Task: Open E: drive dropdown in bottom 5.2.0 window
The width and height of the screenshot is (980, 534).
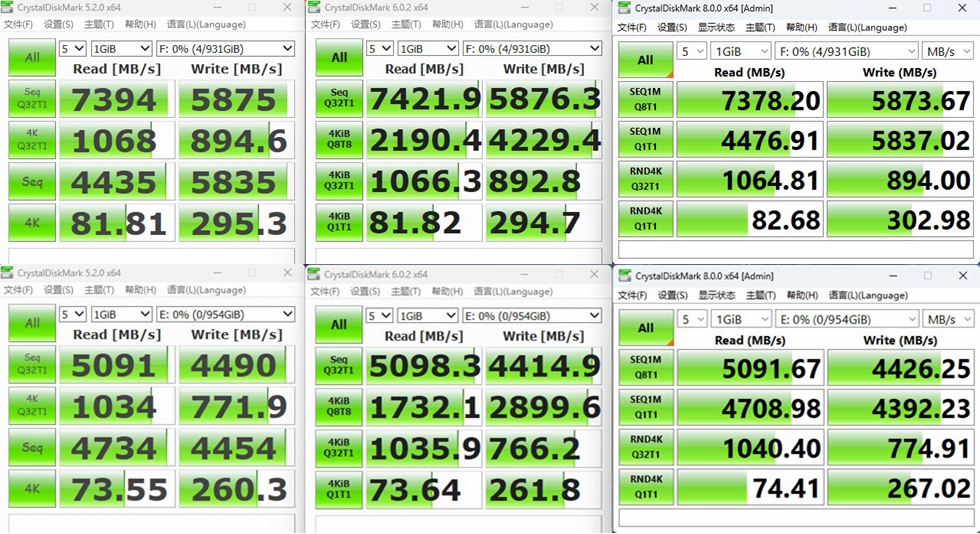Action: [226, 315]
